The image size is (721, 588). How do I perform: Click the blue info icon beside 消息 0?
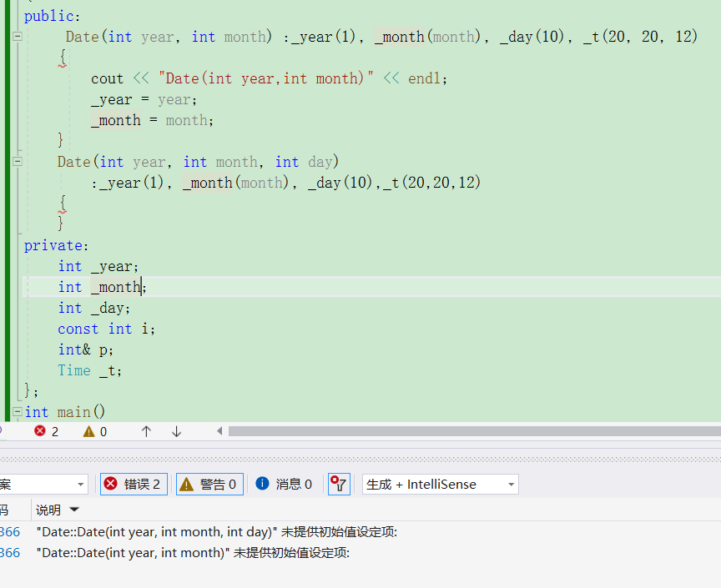[x=262, y=484]
